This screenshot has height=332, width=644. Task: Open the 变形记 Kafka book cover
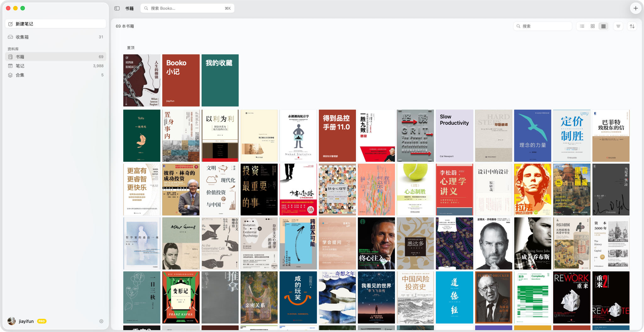181,298
